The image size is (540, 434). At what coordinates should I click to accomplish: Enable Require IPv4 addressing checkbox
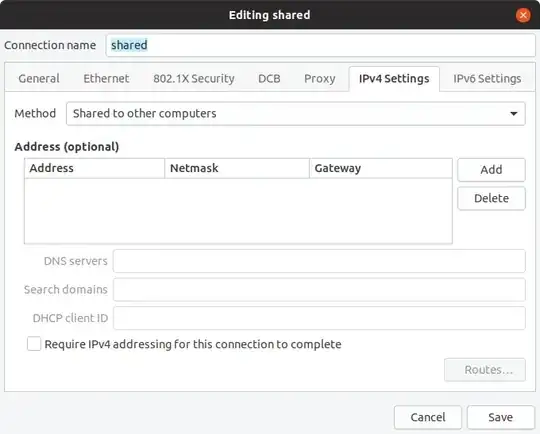(34, 344)
